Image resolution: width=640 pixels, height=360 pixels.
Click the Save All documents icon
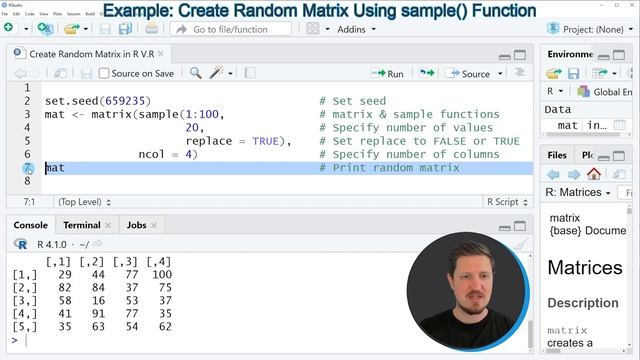pos(125,29)
